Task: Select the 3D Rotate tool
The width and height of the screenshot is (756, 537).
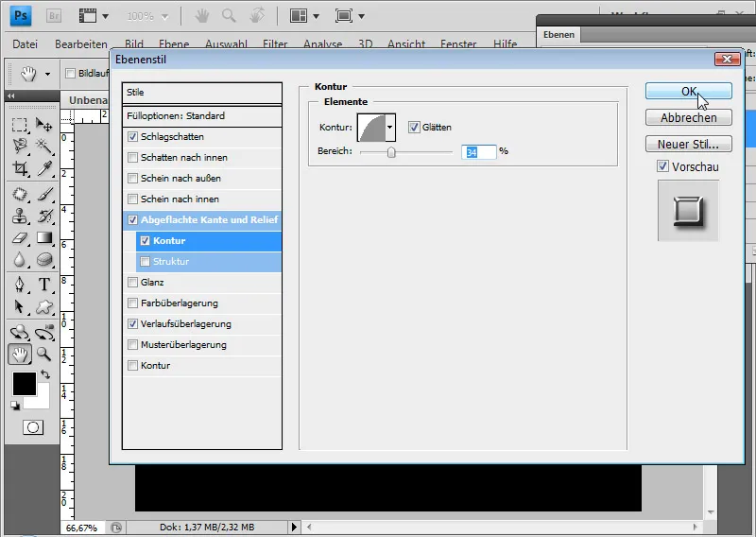Action: (x=19, y=332)
